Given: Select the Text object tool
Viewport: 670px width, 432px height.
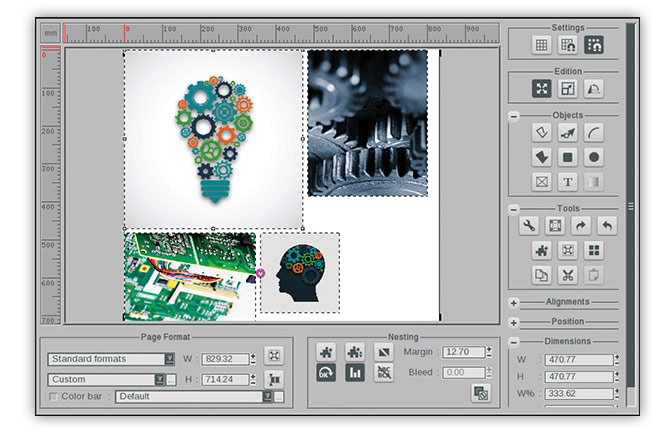Looking at the screenshot, I should click(x=568, y=182).
